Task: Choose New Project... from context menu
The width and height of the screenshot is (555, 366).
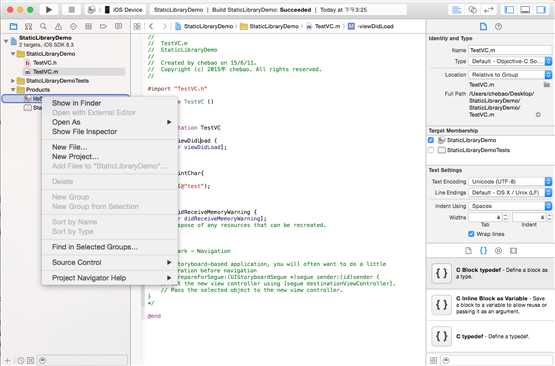Action: (x=110, y=156)
